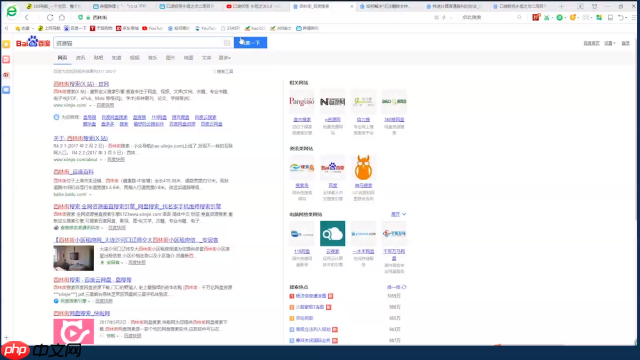640x360 pixels.
Task: Open the browser home page icon
Action: pos(62,18)
